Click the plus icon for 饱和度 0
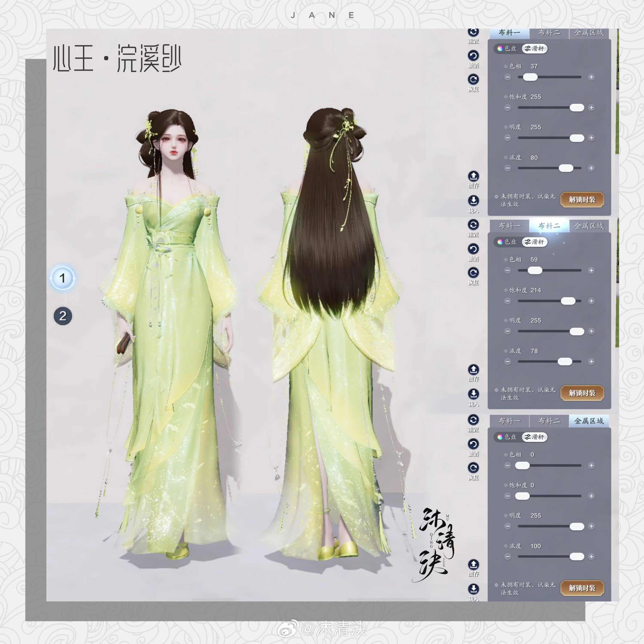644x644 pixels. pyautogui.click(x=591, y=496)
